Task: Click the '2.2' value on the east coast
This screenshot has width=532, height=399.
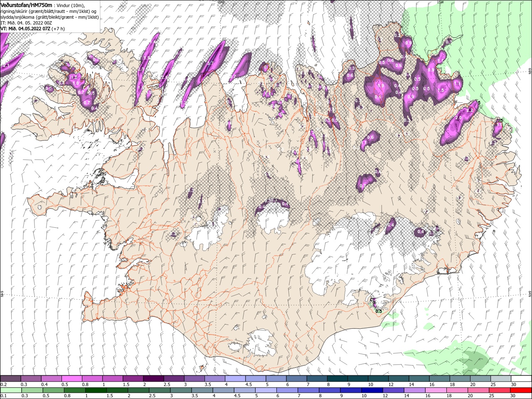Action: [470, 110]
